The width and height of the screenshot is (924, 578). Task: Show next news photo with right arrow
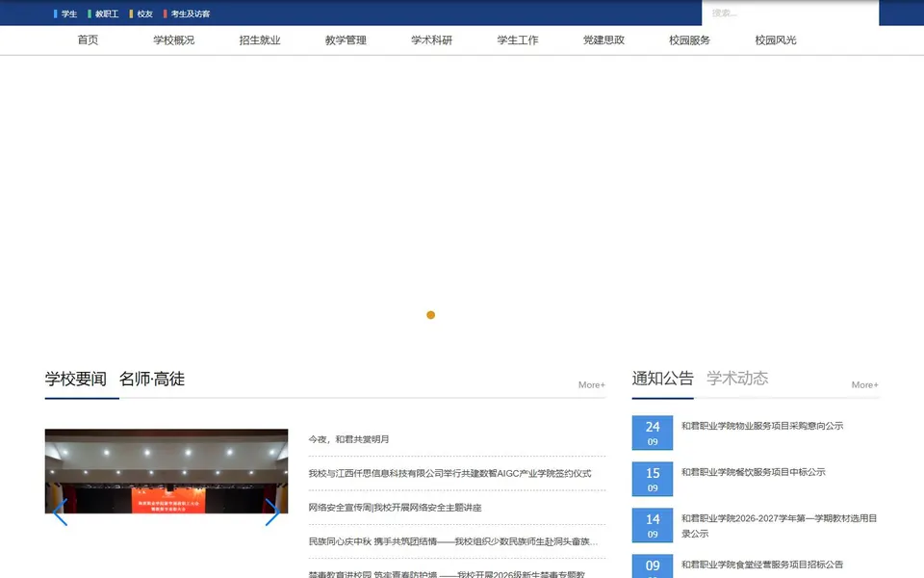(271, 512)
